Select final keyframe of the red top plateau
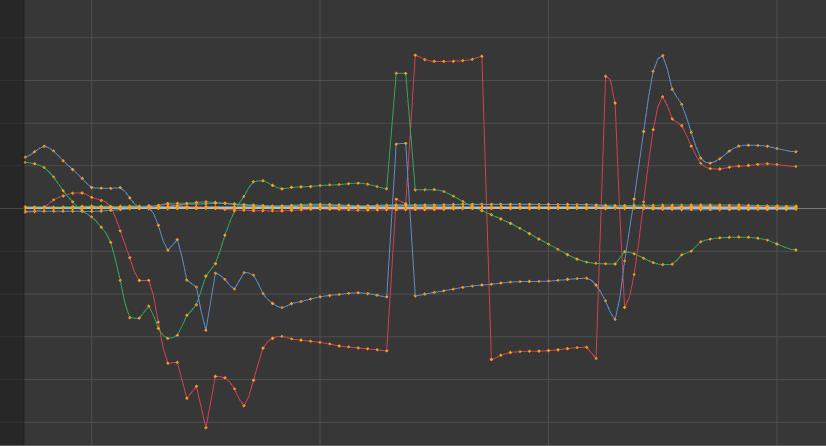Image resolution: width=826 pixels, height=446 pixels. coord(482,56)
